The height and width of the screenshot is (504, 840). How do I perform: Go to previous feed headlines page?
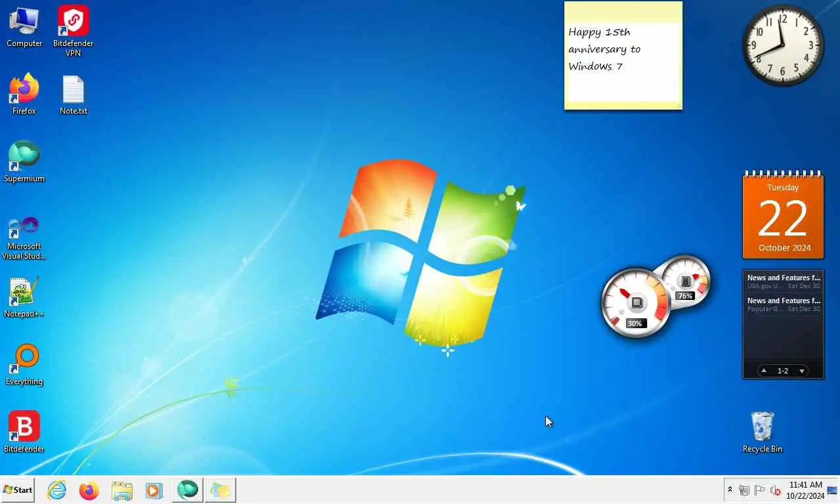click(x=764, y=371)
